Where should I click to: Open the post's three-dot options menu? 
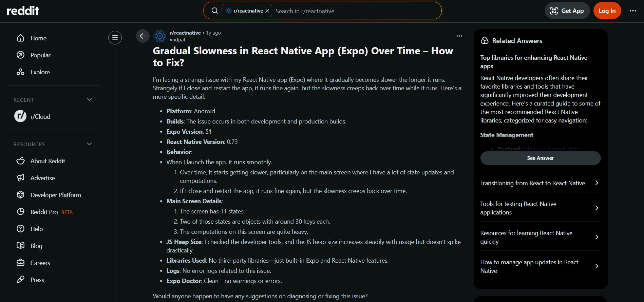459,36
